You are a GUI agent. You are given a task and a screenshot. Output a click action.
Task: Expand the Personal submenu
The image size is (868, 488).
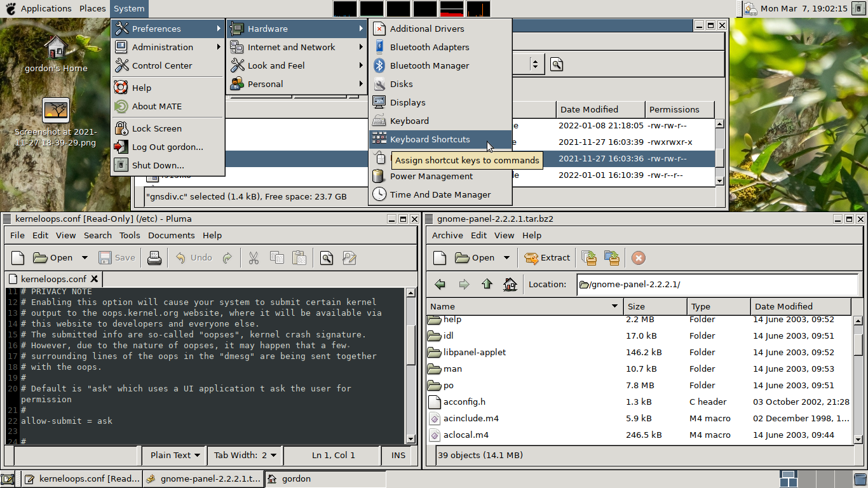click(297, 84)
